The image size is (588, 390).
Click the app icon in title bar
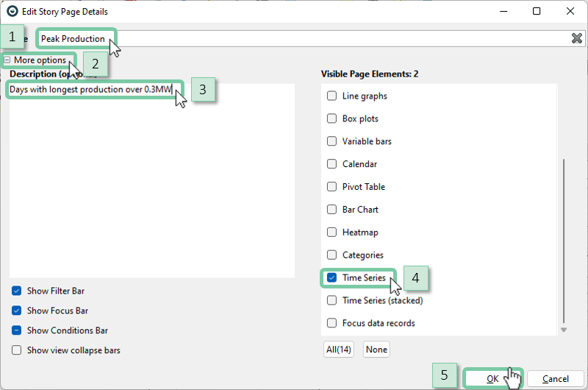pyautogui.click(x=12, y=11)
